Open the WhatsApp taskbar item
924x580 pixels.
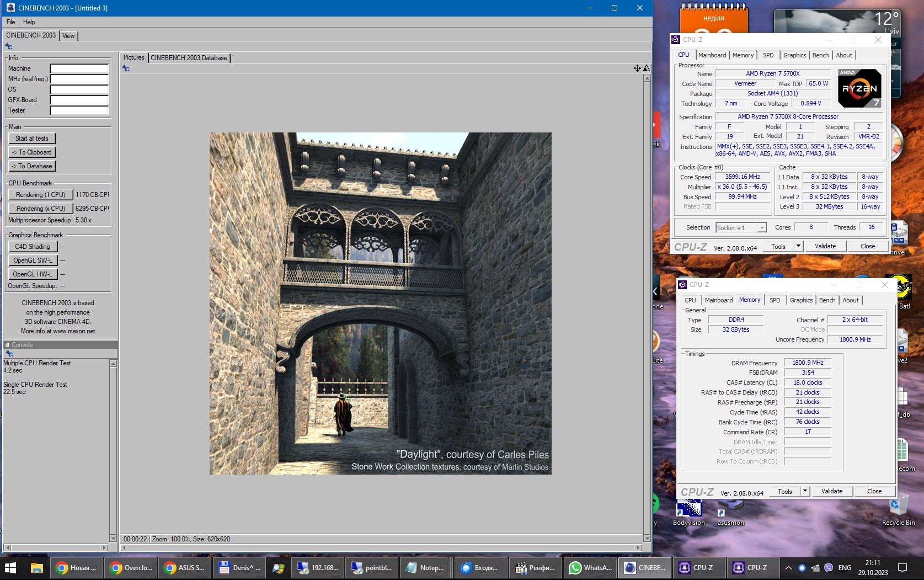(x=590, y=567)
